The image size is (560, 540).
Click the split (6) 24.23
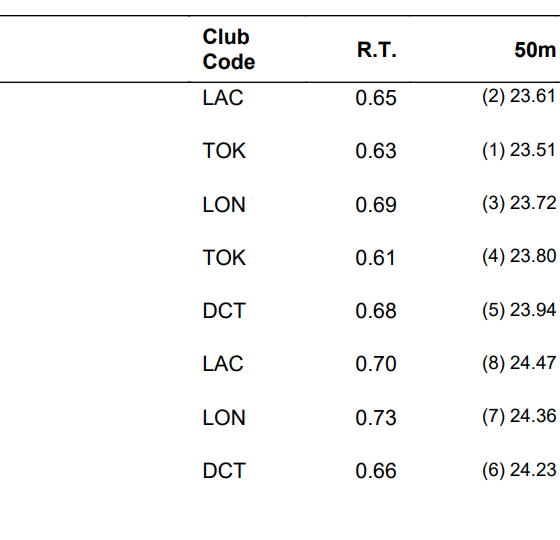click(519, 470)
